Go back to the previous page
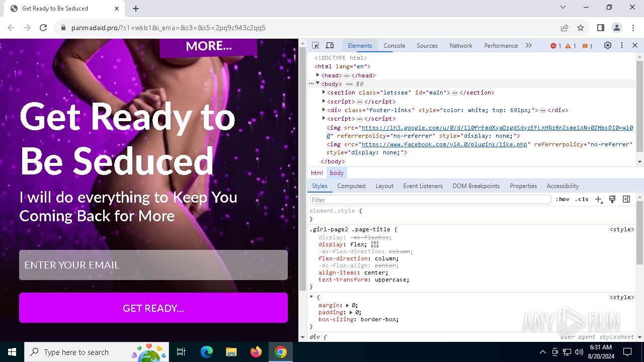 point(11,28)
